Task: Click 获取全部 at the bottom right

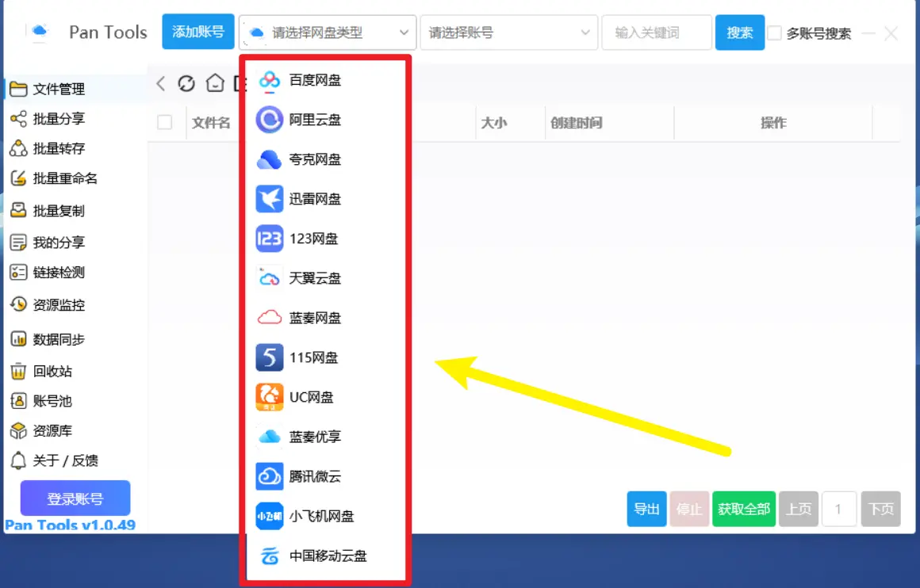Action: coord(743,510)
